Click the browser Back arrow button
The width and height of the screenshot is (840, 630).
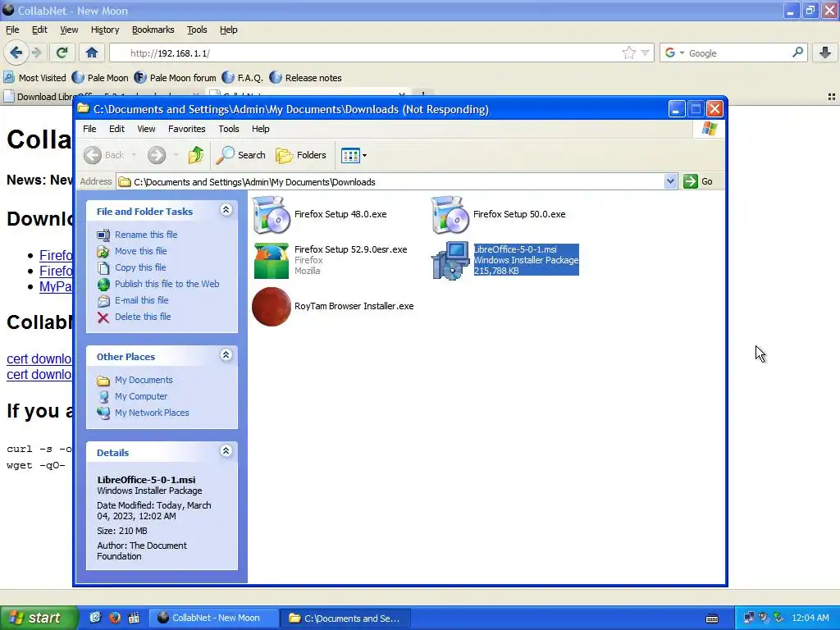click(x=16, y=52)
